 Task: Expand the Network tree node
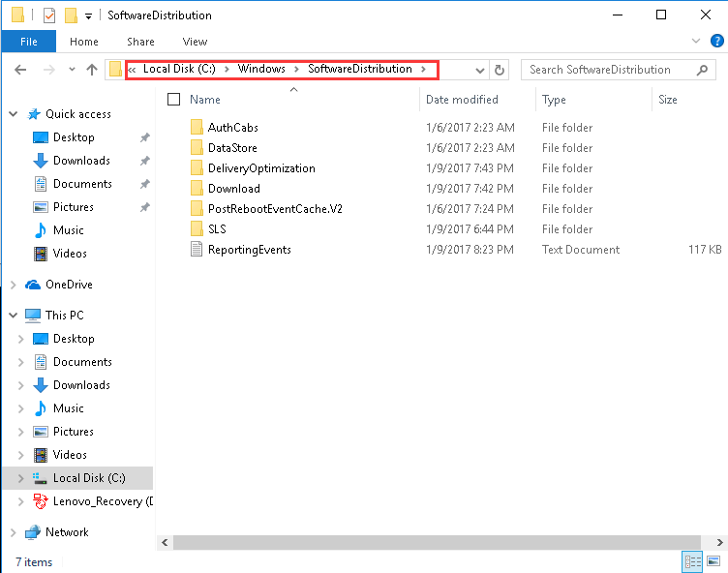tap(14, 532)
